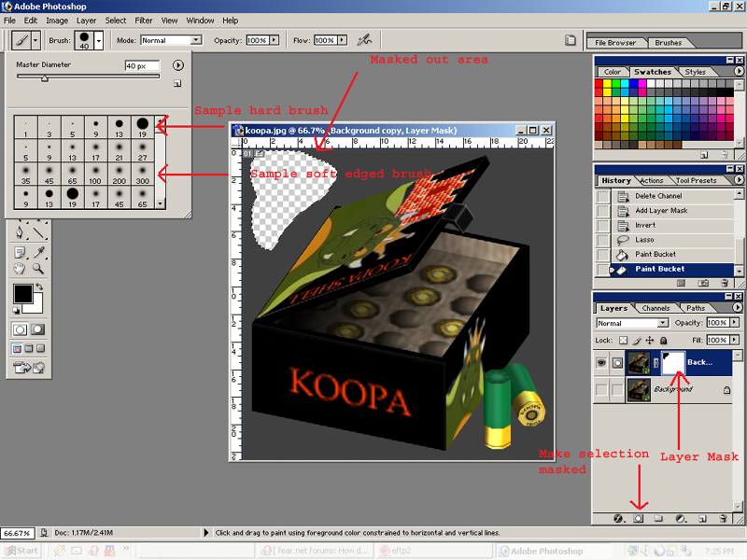This screenshot has height=560, width=747.
Task: Switch to the Channels tab
Action: coord(655,308)
